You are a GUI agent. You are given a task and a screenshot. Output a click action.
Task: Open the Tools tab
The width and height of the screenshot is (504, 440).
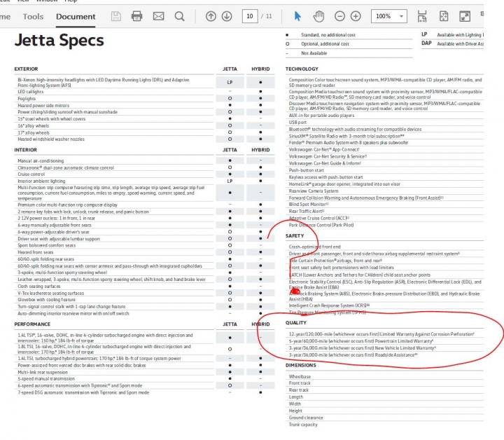[x=33, y=16]
